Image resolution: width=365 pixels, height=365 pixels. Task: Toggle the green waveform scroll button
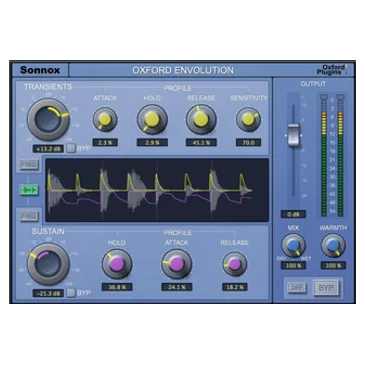coord(29,190)
